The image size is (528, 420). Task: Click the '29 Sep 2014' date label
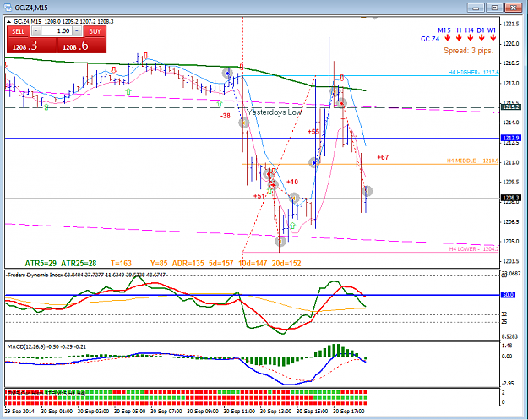coord(19,412)
